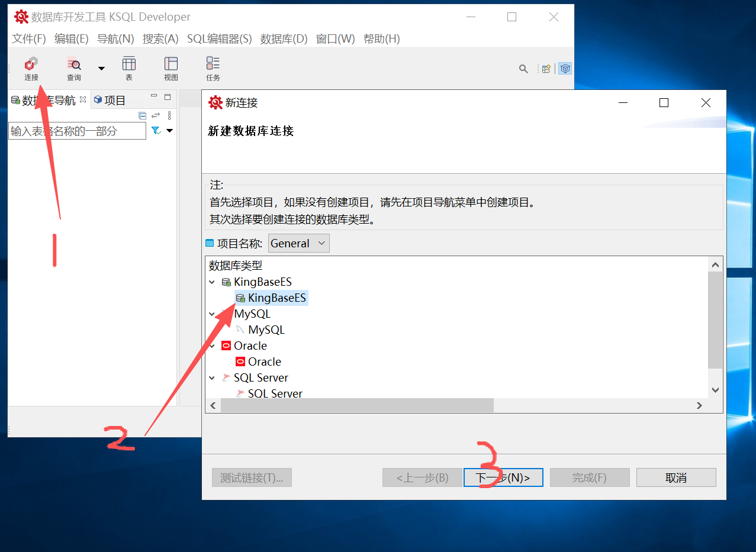Click the filter funnel icon in navigator
756x552 pixels.
click(x=155, y=130)
